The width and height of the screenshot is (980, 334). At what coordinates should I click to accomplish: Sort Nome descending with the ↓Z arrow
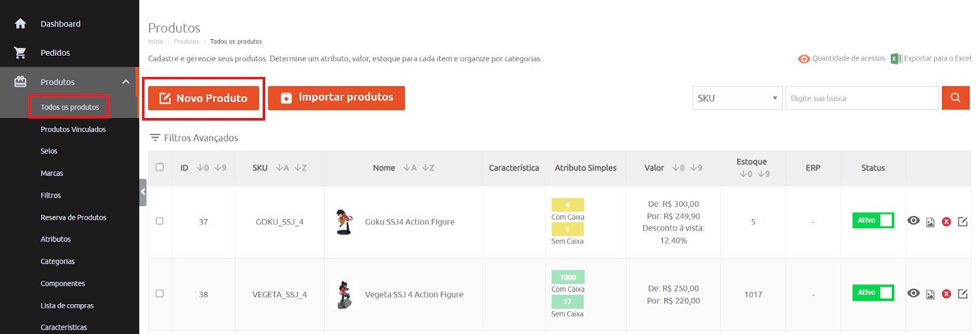[428, 168]
